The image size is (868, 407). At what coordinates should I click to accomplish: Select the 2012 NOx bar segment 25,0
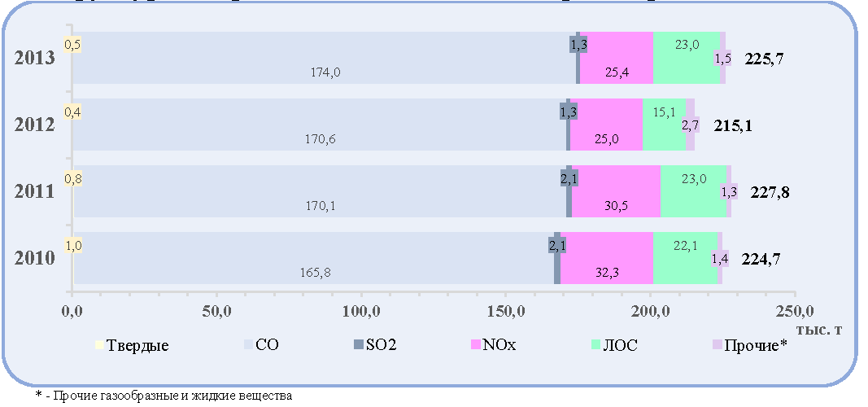coord(606,125)
